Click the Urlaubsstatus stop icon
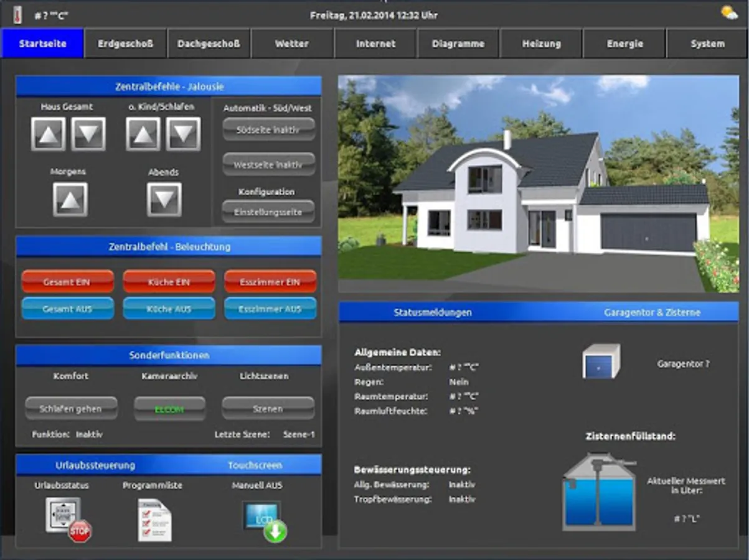The height and width of the screenshot is (560, 749). tap(68, 520)
